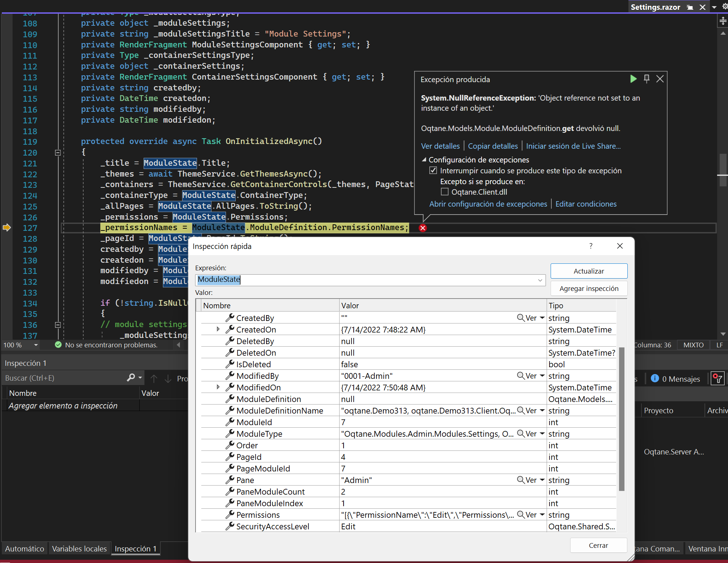Collapse the code block at line 120
Image resolution: width=728 pixels, height=563 pixels.
click(x=58, y=153)
